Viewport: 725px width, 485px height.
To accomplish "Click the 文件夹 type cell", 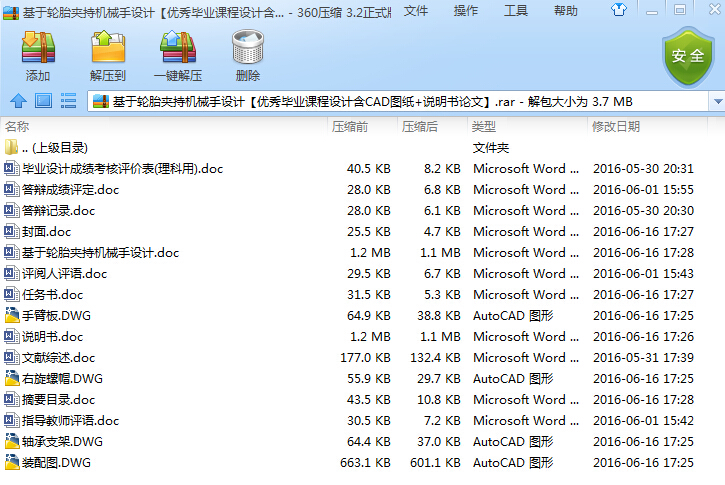I will click(491, 148).
